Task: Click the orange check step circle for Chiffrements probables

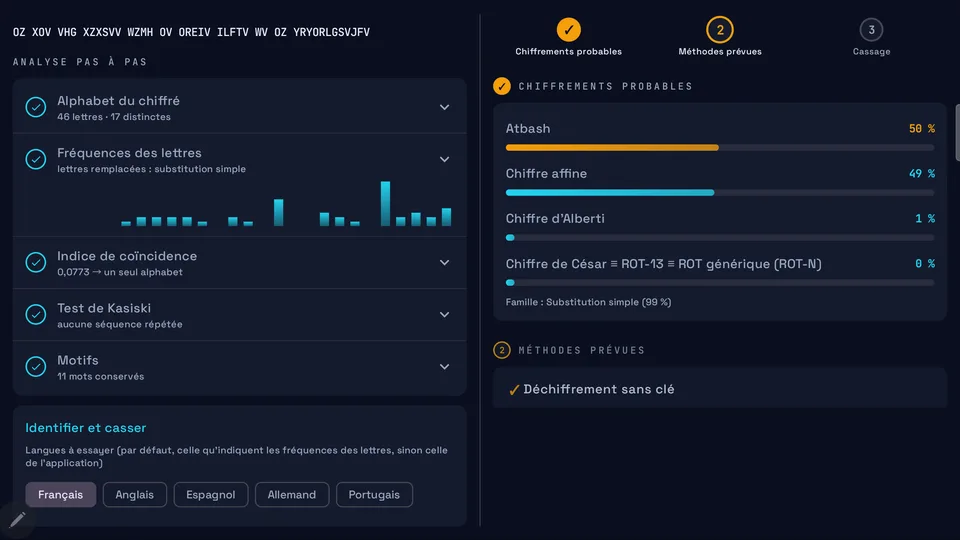Action: (x=568, y=29)
